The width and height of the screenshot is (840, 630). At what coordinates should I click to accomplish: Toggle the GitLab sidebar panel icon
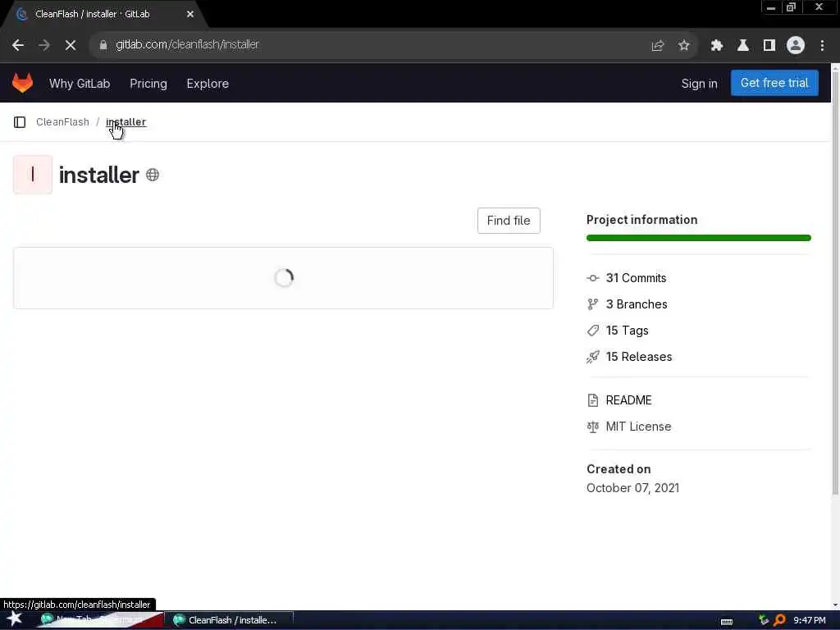point(20,122)
